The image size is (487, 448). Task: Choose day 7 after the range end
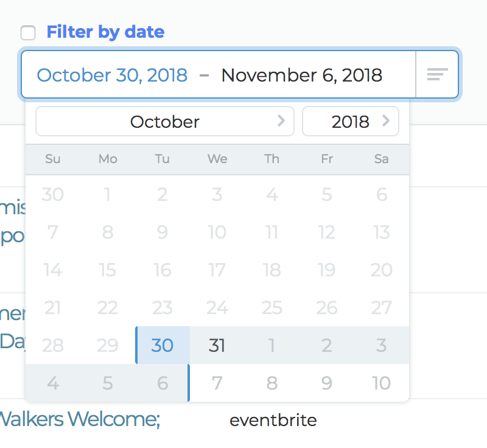tap(217, 383)
